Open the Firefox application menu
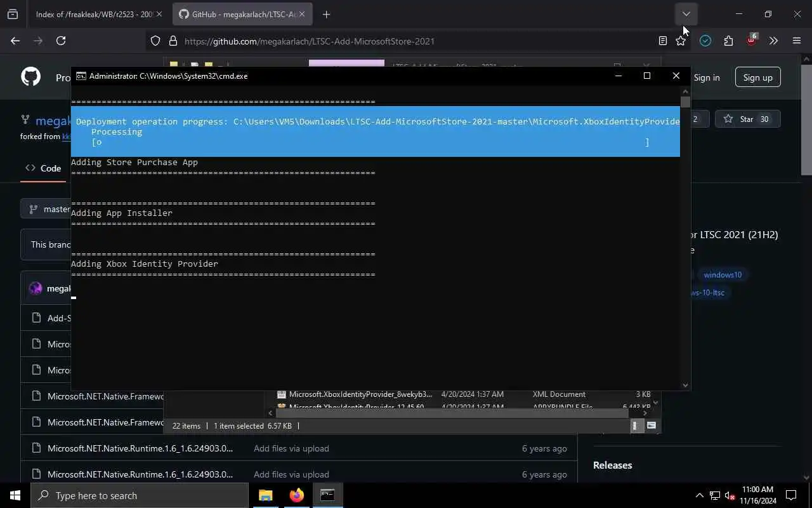 tap(797, 41)
